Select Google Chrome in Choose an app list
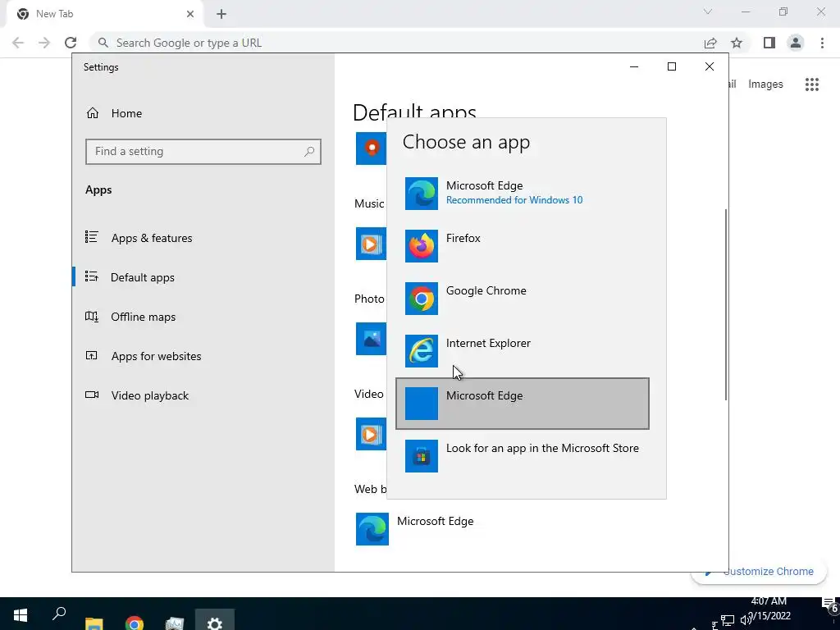Viewport: 840px width, 630px height. coord(523,299)
